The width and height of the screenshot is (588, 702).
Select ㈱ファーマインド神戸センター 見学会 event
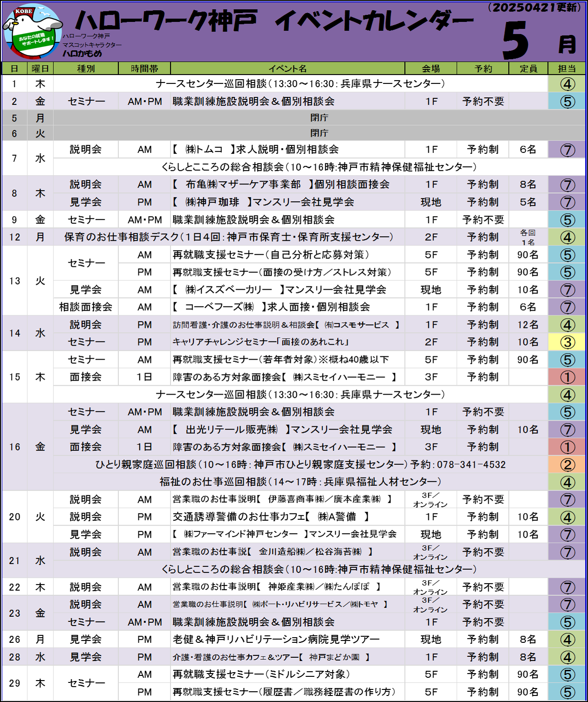pos(285,534)
